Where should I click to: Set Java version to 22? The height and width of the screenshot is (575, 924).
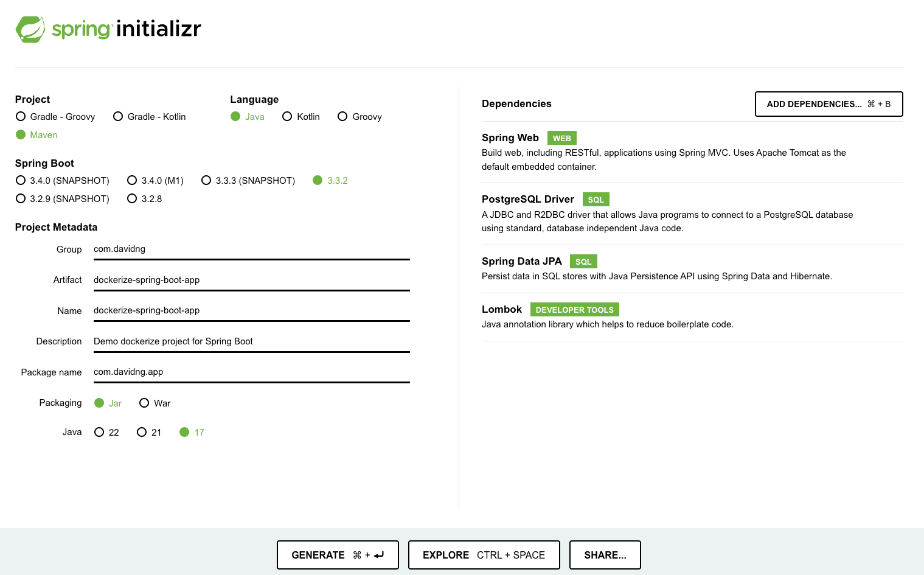click(99, 433)
